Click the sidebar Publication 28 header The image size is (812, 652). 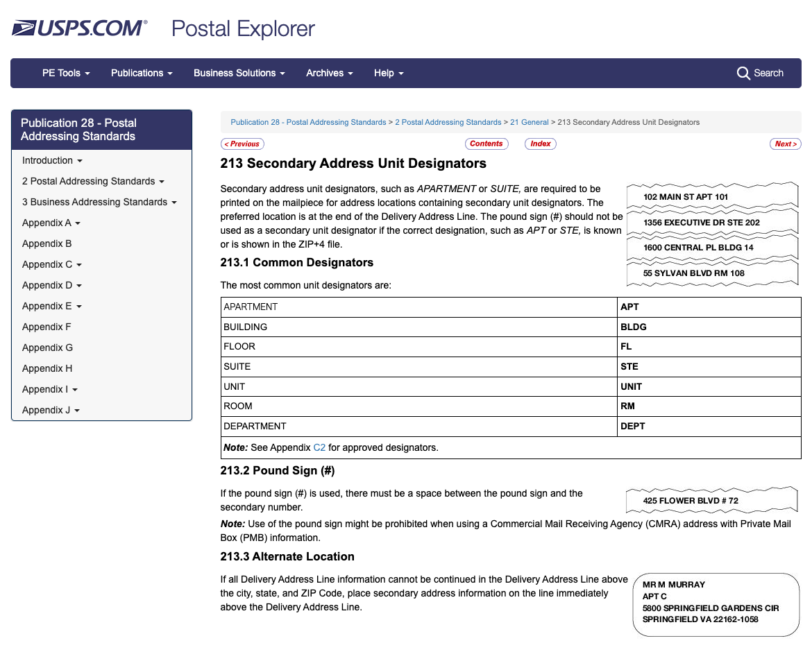[x=101, y=130]
